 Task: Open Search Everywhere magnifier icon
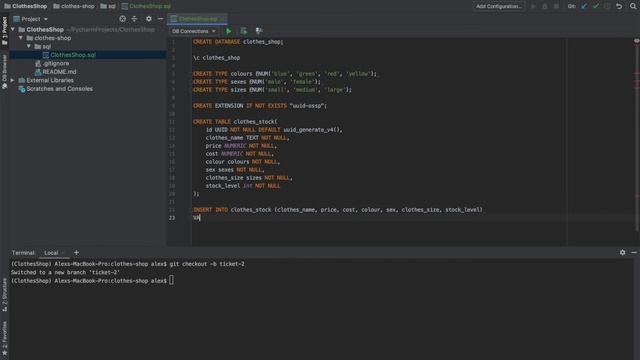pyautogui.click(x=633, y=6)
